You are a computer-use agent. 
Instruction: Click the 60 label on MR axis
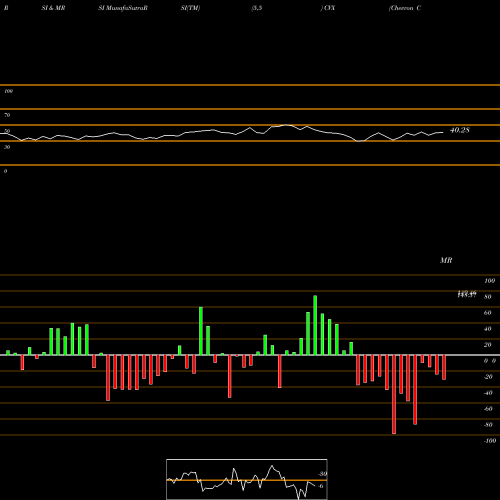[488, 313]
